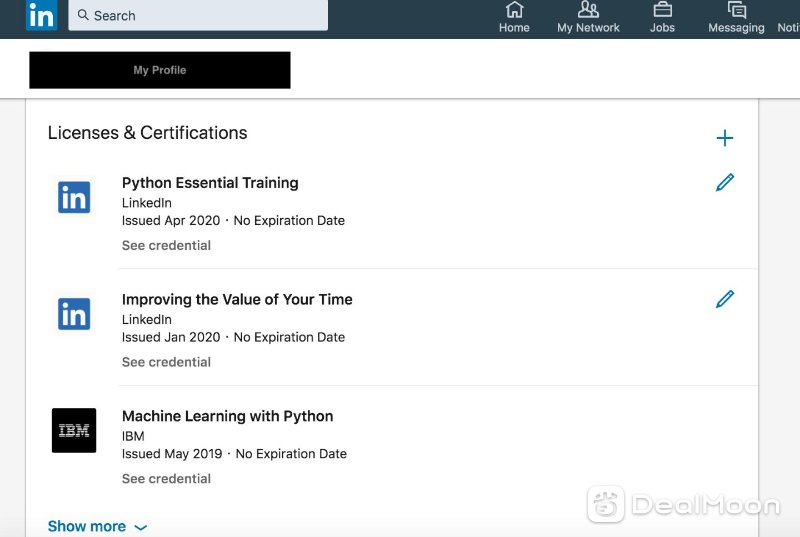The image size is (800, 537).
Task: Go to Home in the navigation bar
Action: [x=514, y=17]
